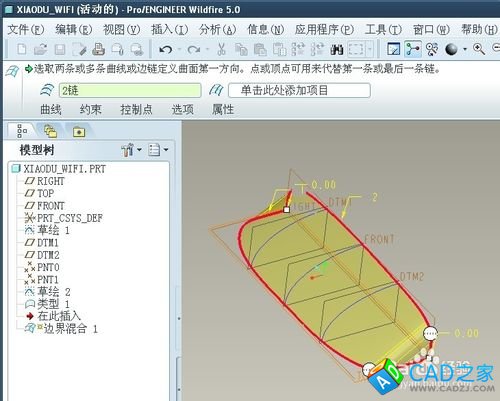Click the second direction collector 单击此处添加项目

[x=299, y=90]
